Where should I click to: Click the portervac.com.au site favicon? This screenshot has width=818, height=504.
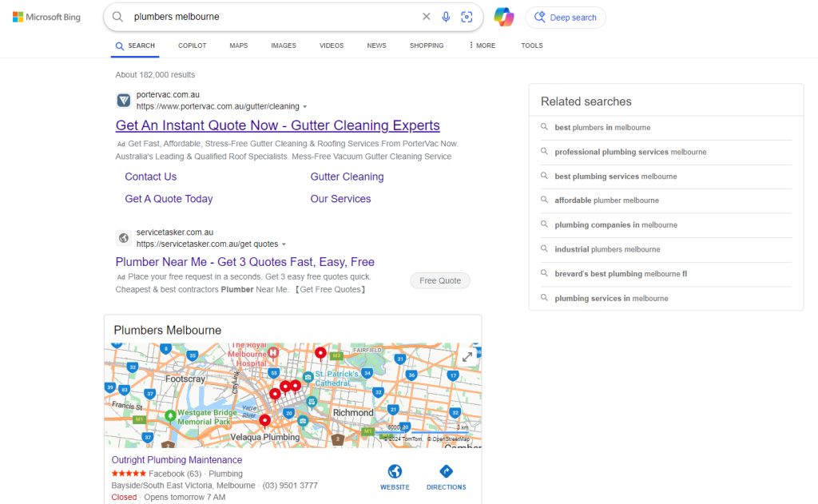124,100
